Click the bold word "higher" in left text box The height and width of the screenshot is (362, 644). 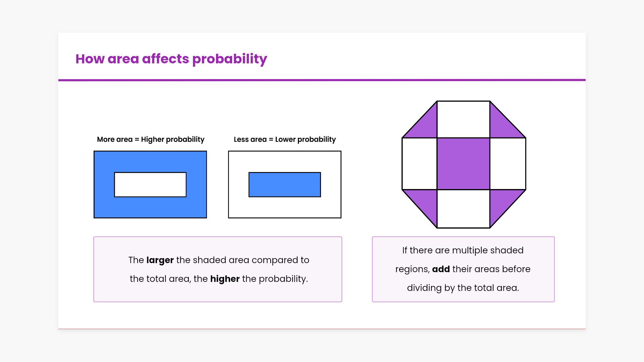pyautogui.click(x=225, y=279)
